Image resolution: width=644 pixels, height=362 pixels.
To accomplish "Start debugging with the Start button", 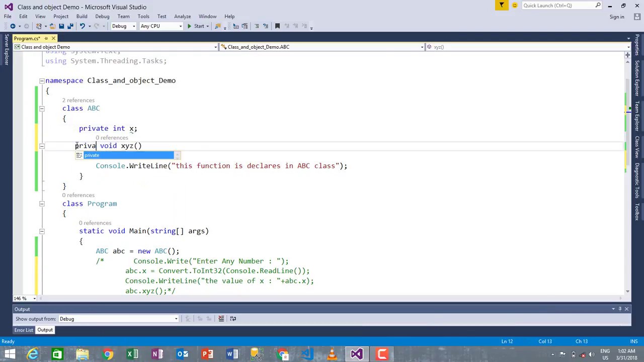I will (x=196, y=26).
